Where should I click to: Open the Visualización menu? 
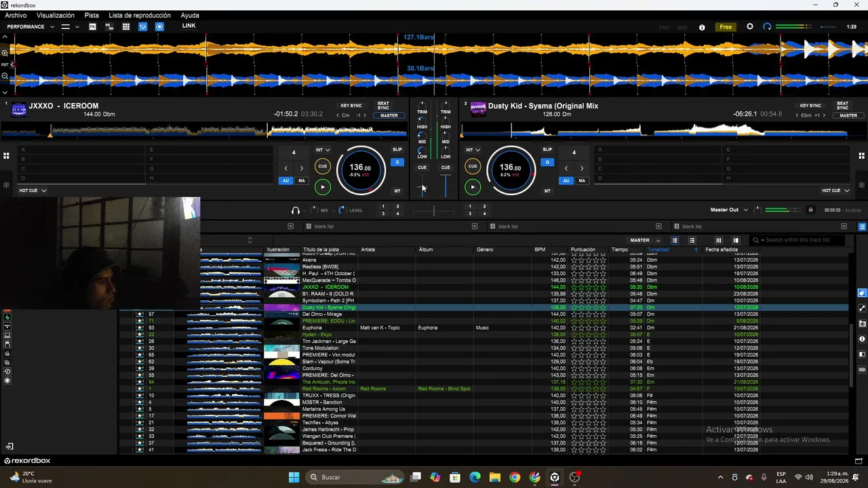point(56,15)
